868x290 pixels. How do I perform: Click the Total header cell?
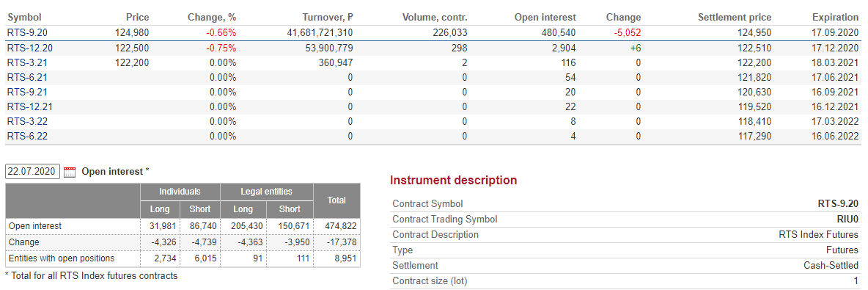tap(336, 200)
